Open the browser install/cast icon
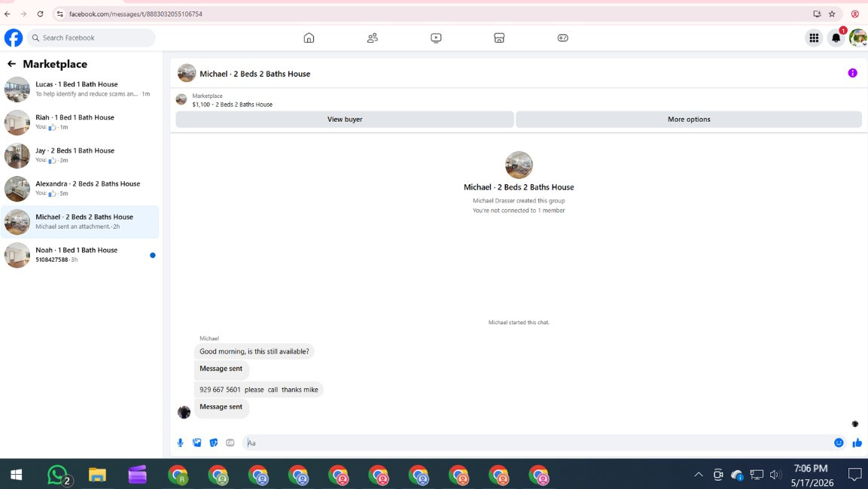 pyautogui.click(x=817, y=14)
